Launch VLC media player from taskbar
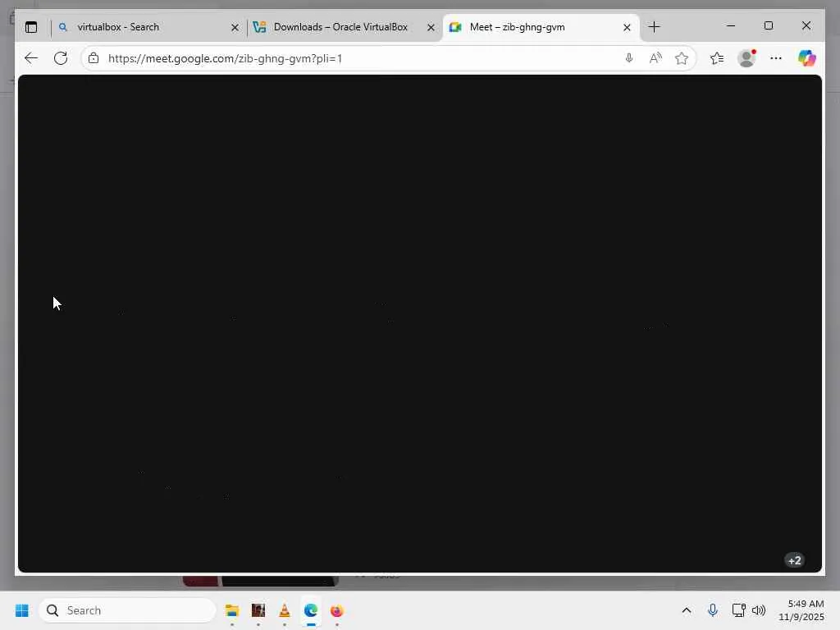The width and height of the screenshot is (840, 630). [x=285, y=610]
